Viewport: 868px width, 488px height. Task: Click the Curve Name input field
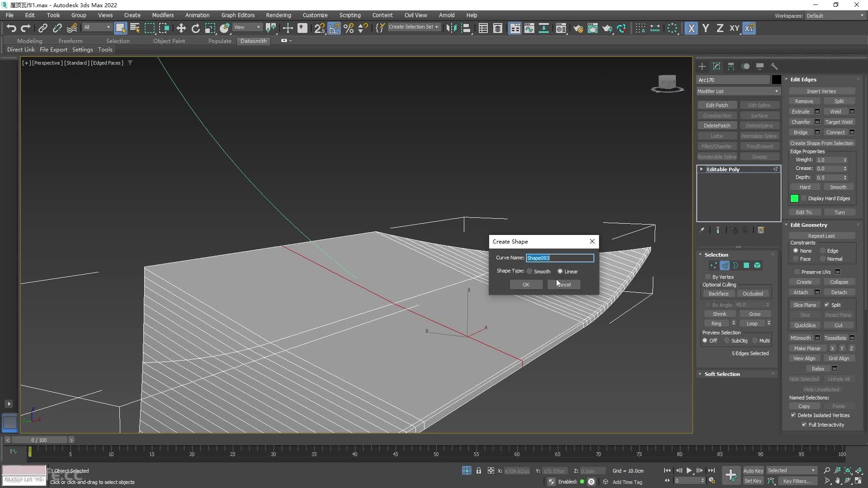click(560, 258)
